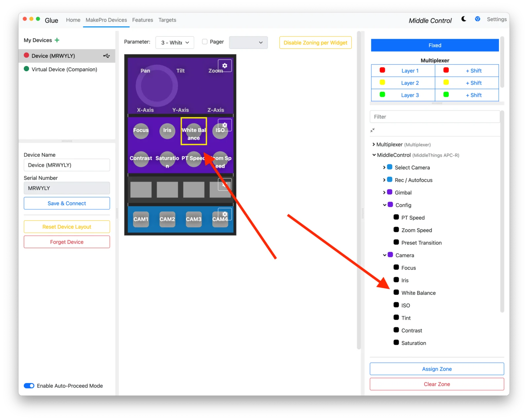Select the CAM3 button on the layout
Viewport: 528px width, 420px height.
(x=194, y=219)
